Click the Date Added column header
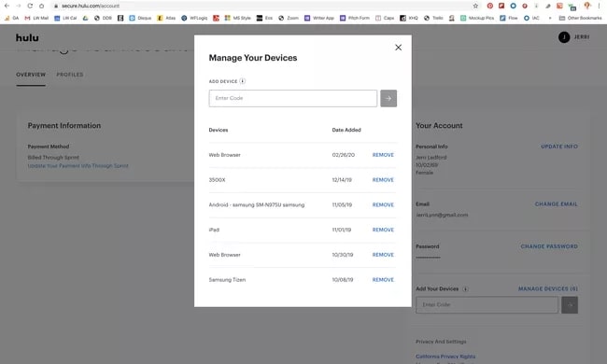This screenshot has width=607, height=364. pyautogui.click(x=346, y=130)
